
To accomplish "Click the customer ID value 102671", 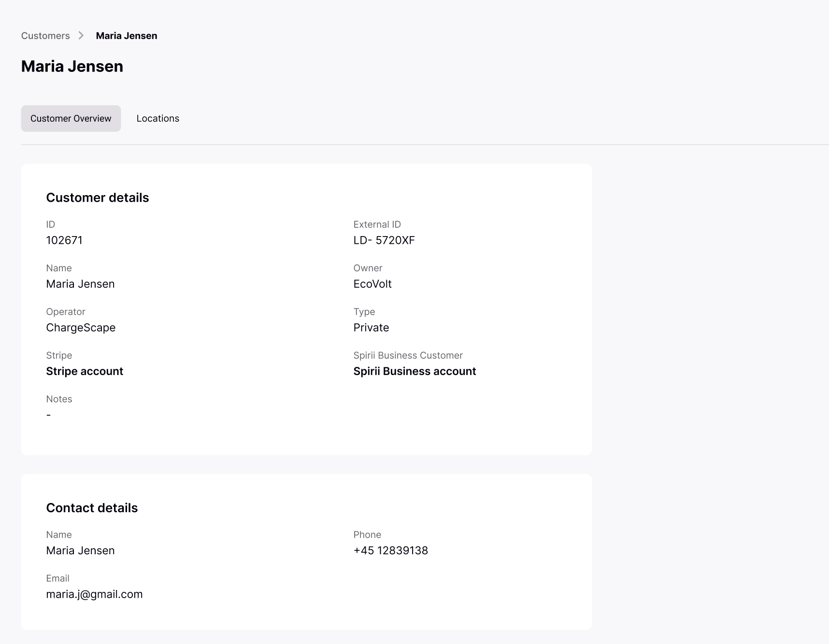I will [64, 240].
